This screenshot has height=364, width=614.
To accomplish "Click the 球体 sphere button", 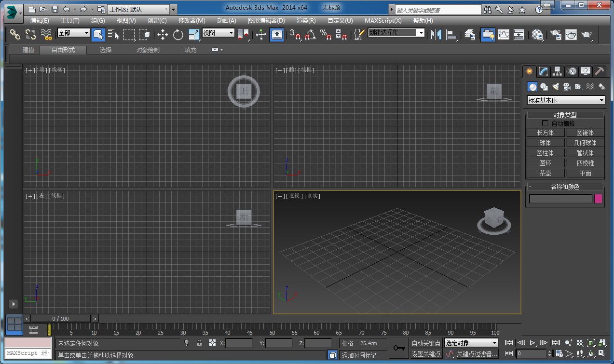I will tap(545, 143).
